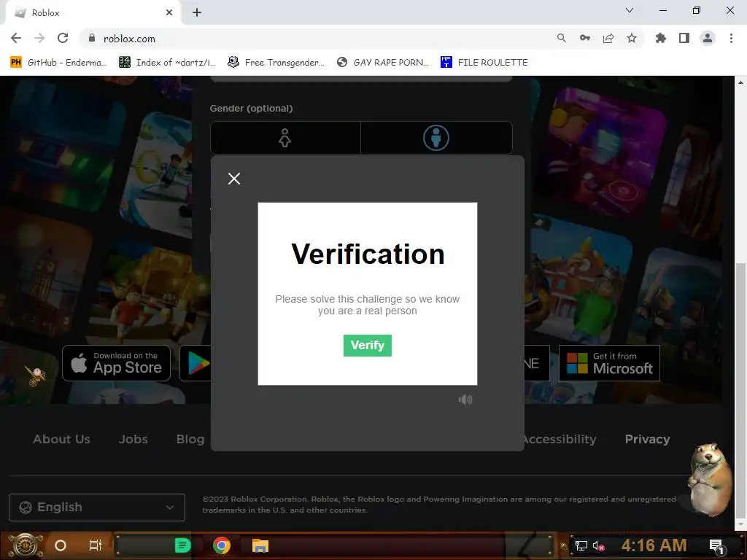747x560 pixels.
Task: Click the 4:16 AM clock
Action: coord(654,545)
